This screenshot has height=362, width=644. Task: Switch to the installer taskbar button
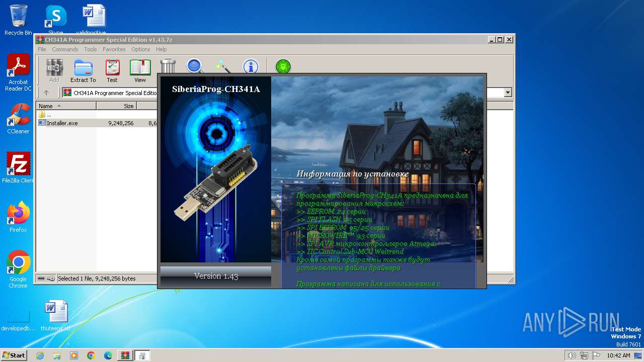point(142,355)
